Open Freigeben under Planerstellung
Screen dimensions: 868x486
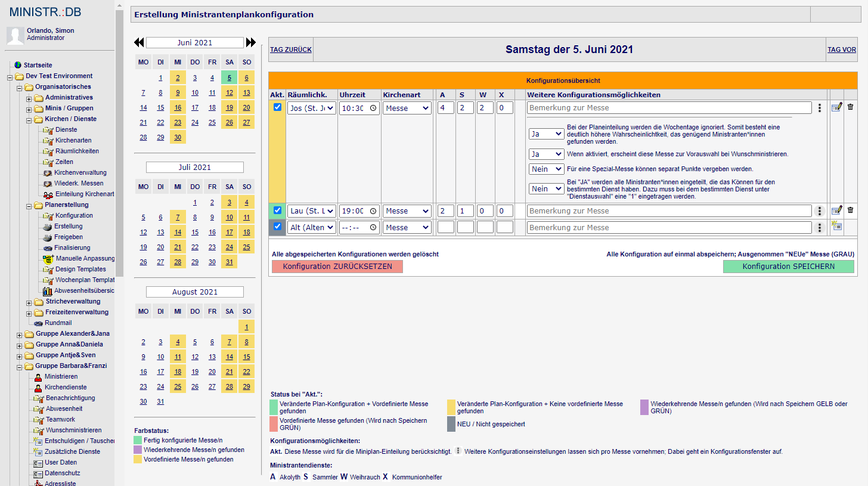[69, 237]
